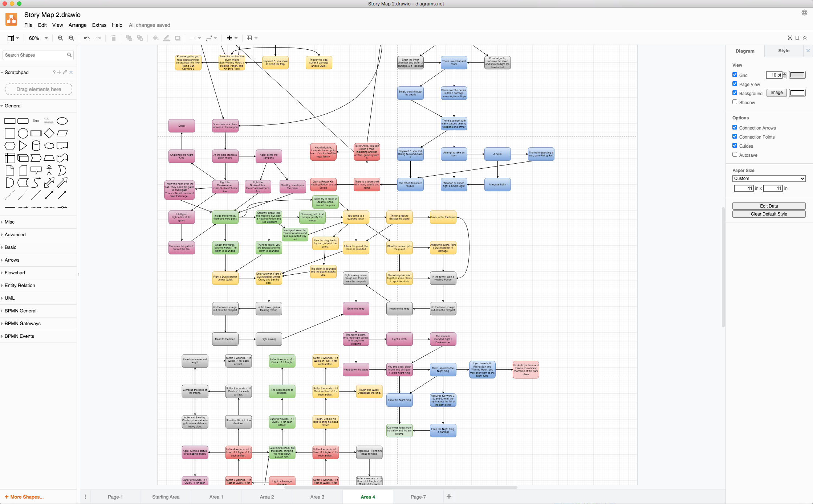
Task: Toggle the Shadow checkbox
Action: pos(735,102)
